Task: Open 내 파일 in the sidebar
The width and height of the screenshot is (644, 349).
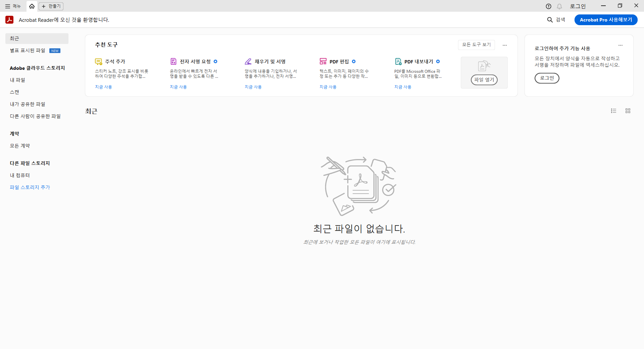Action: click(x=17, y=80)
